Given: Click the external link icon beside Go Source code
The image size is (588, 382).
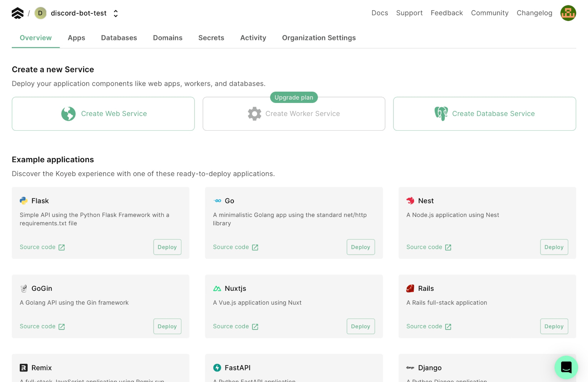Looking at the screenshot, I should click(255, 248).
